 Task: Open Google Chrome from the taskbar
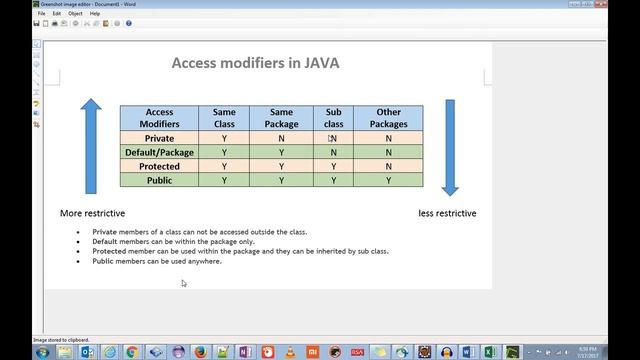(x=132, y=352)
